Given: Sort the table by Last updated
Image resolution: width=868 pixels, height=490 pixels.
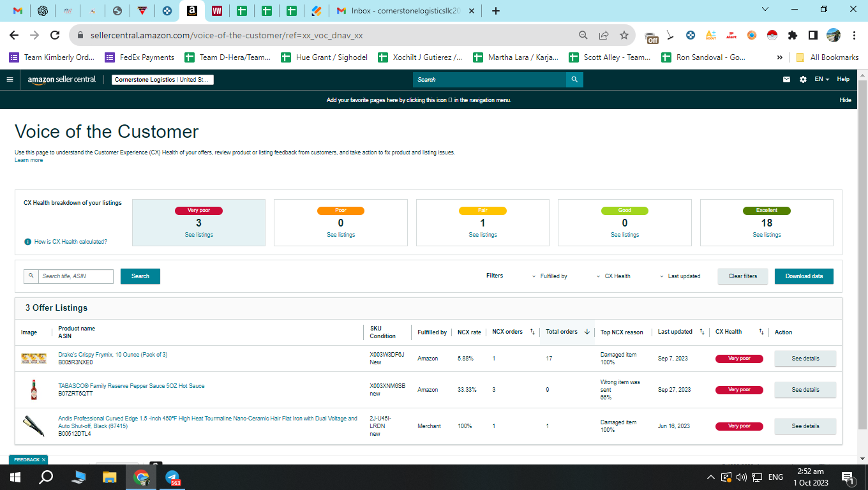Looking at the screenshot, I should click(x=702, y=332).
